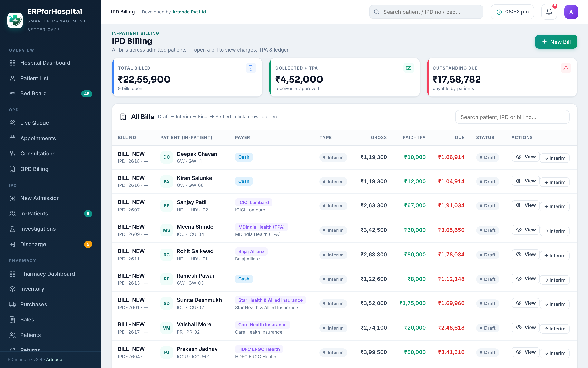Open the In-Patients list
The height and width of the screenshot is (368, 588).
51,213
